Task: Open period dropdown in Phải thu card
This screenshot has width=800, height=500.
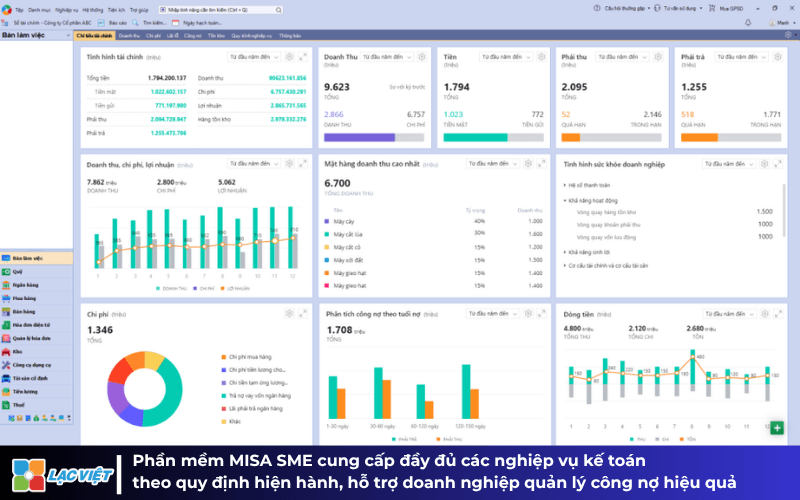Action: point(622,57)
